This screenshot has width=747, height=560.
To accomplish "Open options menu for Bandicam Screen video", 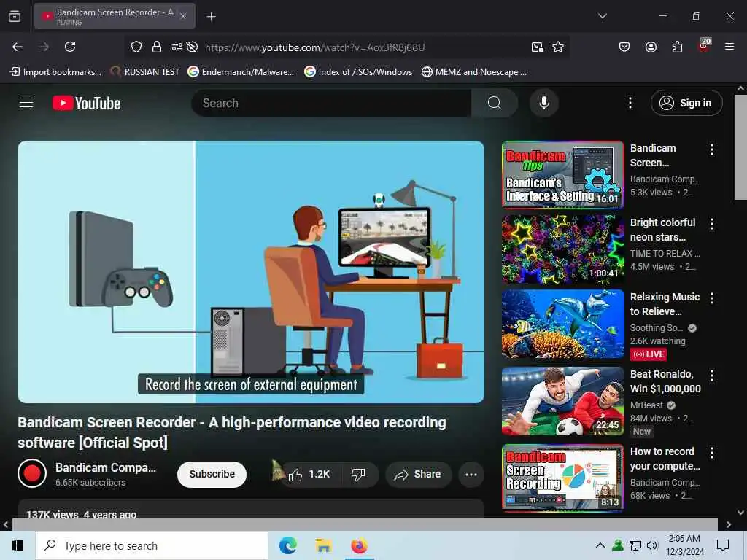I will click(x=712, y=149).
